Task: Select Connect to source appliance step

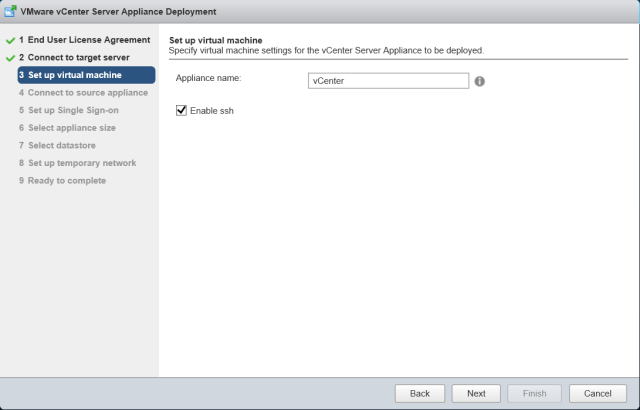Action: tap(82, 93)
